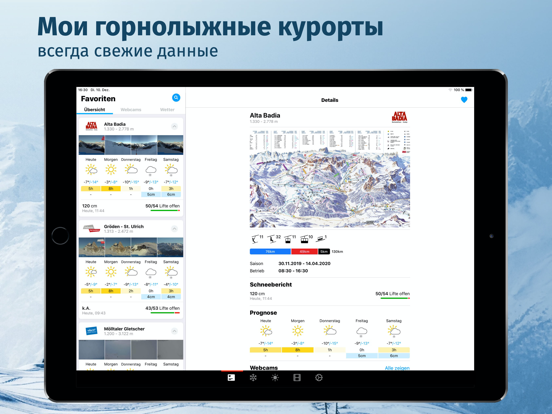Open the Alta Badia piste map image

pyautogui.click(x=330, y=178)
